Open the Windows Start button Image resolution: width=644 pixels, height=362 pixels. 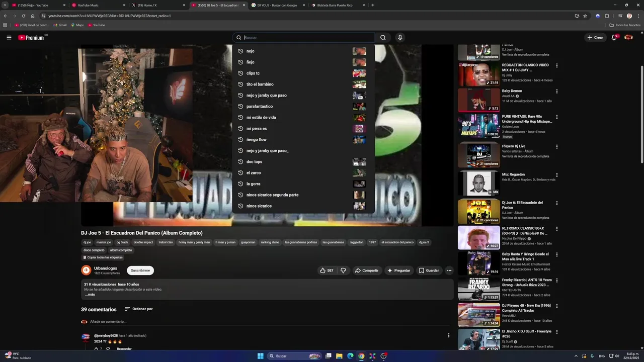(261, 356)
